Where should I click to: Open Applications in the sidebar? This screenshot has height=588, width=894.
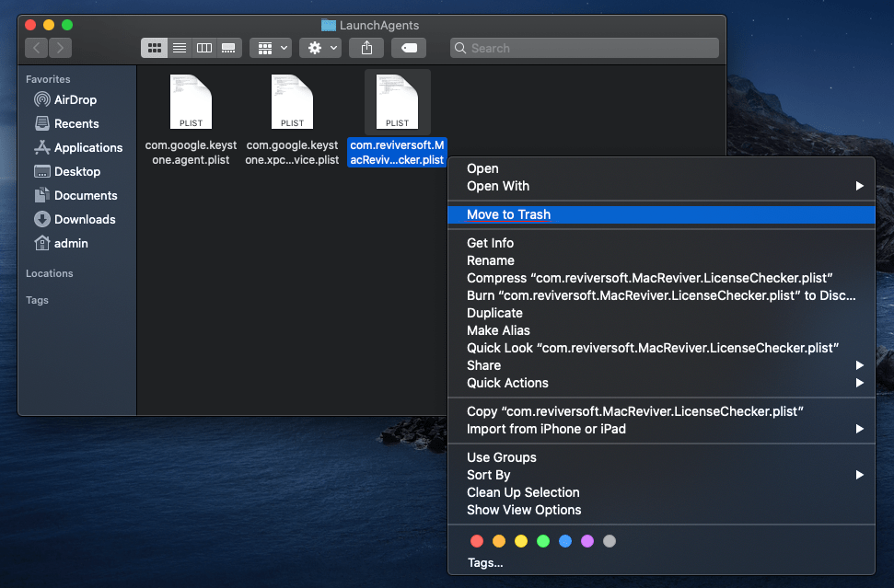click(x=78, y=147)
